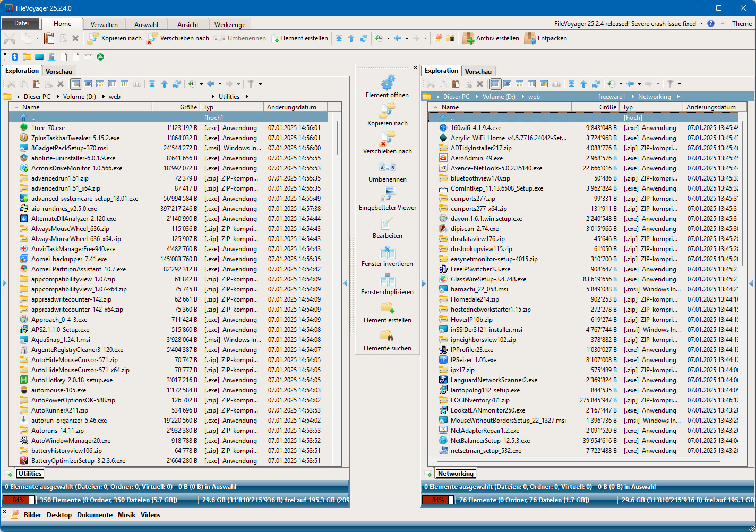Screen dimensions: 756x532
Task: Open the Vorschau tab in left pane
Action: pyautogui.click(x=59, y=71)
